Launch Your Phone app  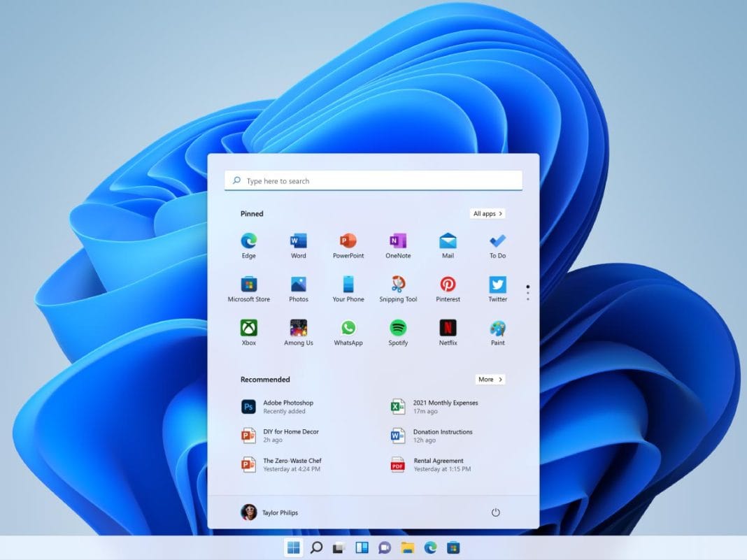348,289
